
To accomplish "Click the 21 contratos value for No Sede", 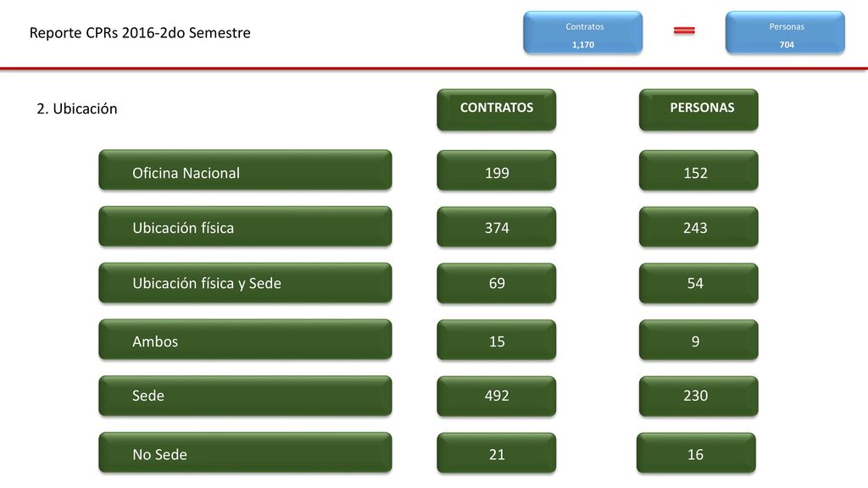I will 497,452.
